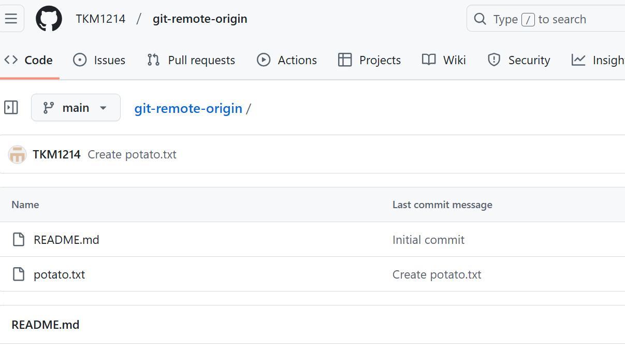Select the Projects tab
This screenshot has width=625, height=364.
pos(369,60)
